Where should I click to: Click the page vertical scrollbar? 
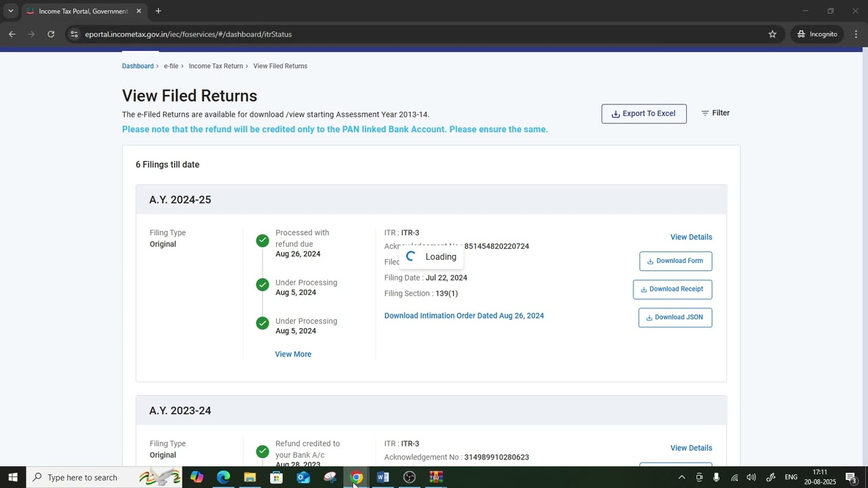(865, 258)
